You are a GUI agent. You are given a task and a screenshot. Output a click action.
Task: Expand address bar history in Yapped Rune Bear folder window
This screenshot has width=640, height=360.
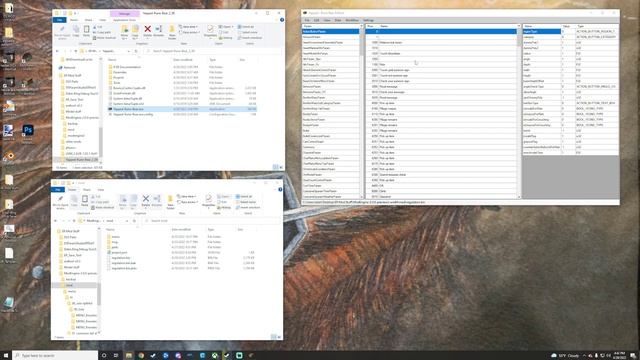[x=129, y=51]
